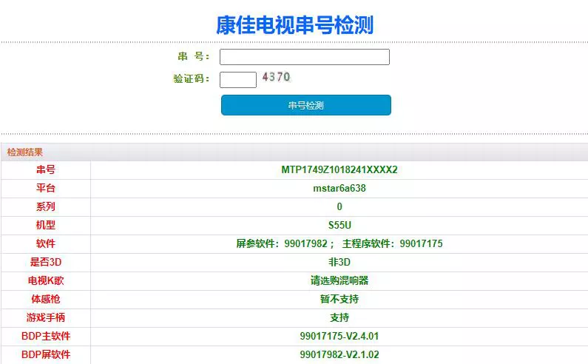Click the 串 号： form label
Viewport: 588px width, 364px height.
[x=194, y=57]
